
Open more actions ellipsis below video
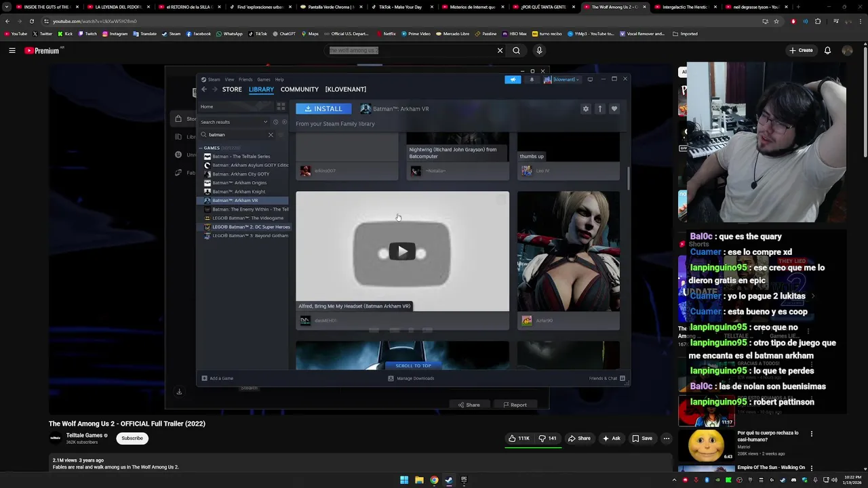point(667,439)
